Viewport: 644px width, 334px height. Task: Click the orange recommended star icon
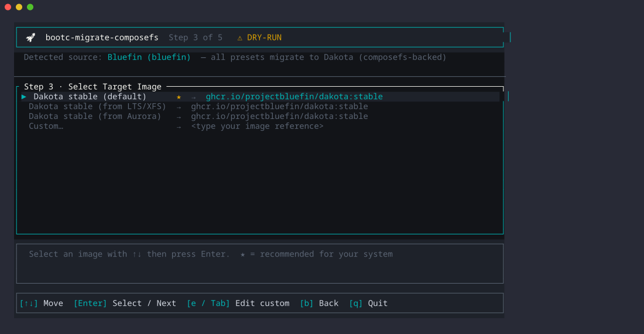[x=179, y=97]
